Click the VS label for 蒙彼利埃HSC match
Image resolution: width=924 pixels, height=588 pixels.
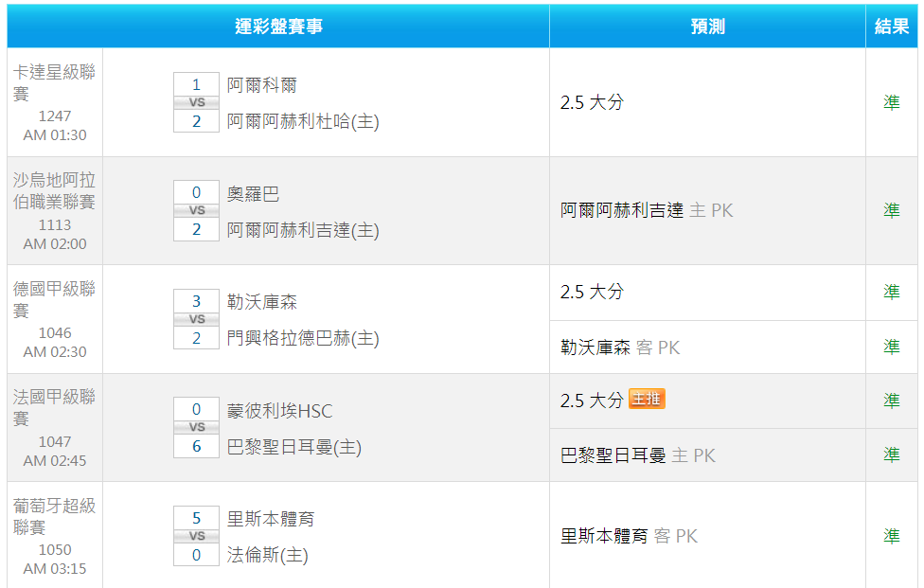click(x=197, y=427)
